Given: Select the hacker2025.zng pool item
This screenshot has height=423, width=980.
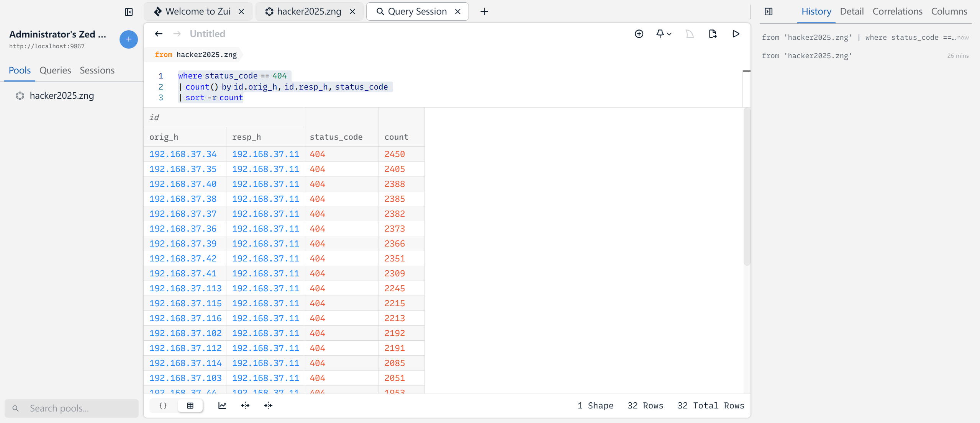Looking at the screenshot, I should click(x=62, y=96).
